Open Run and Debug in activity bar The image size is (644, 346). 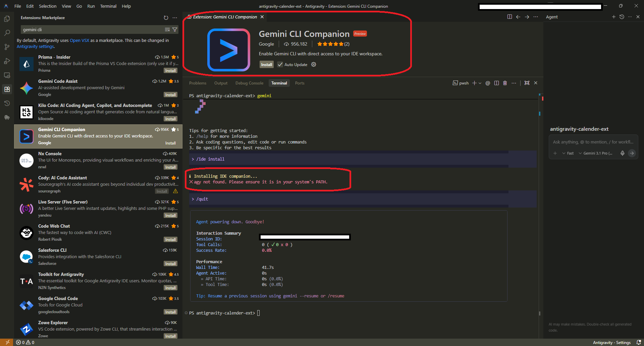pos(7,61)
